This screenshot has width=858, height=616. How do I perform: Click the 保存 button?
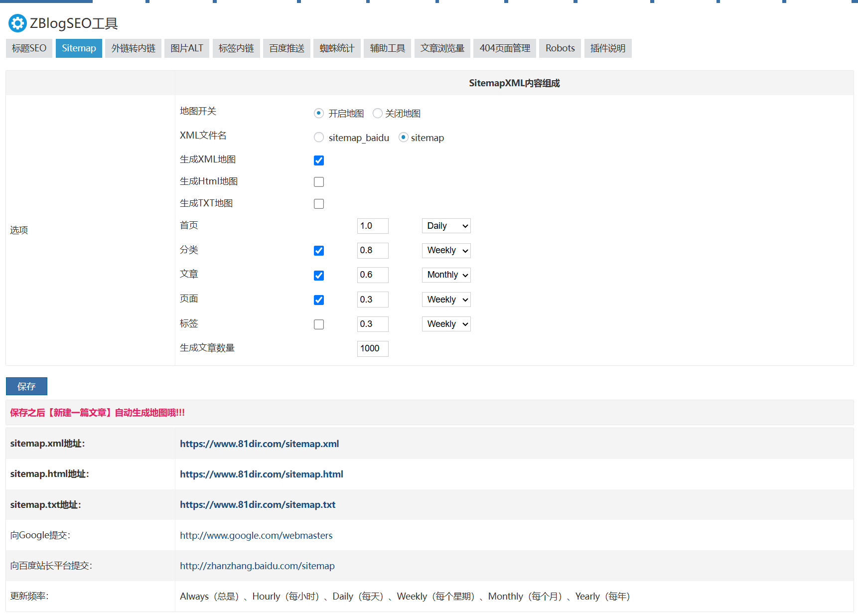[x=26, y=386]
